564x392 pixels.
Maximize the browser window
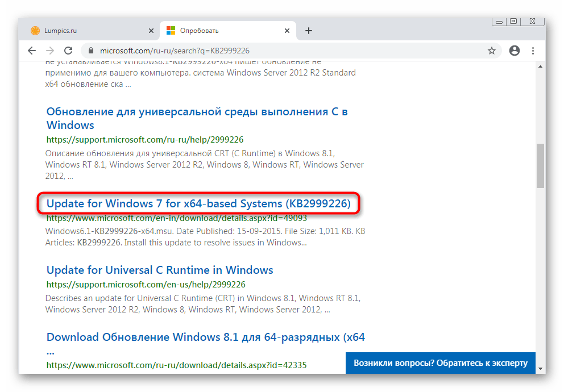[x=513, y=22]
